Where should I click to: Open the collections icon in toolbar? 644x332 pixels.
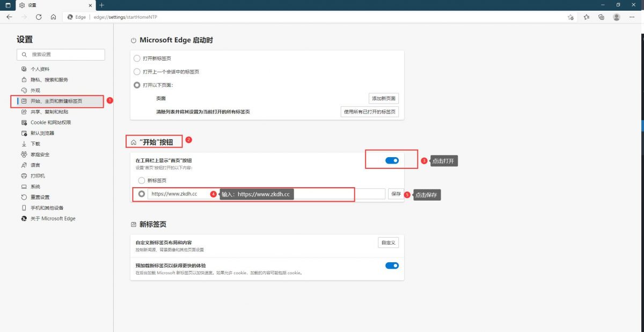(601, 17)
